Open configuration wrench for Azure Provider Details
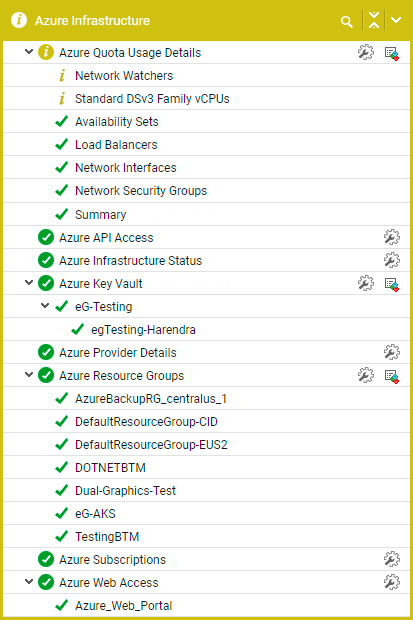 pyautogui.click(x=392, y=352)
